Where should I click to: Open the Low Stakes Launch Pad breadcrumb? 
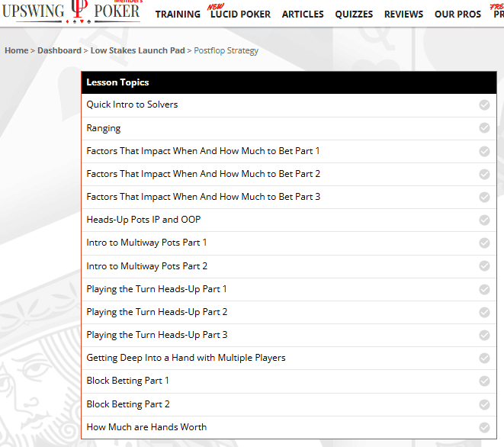pos(137,51)
